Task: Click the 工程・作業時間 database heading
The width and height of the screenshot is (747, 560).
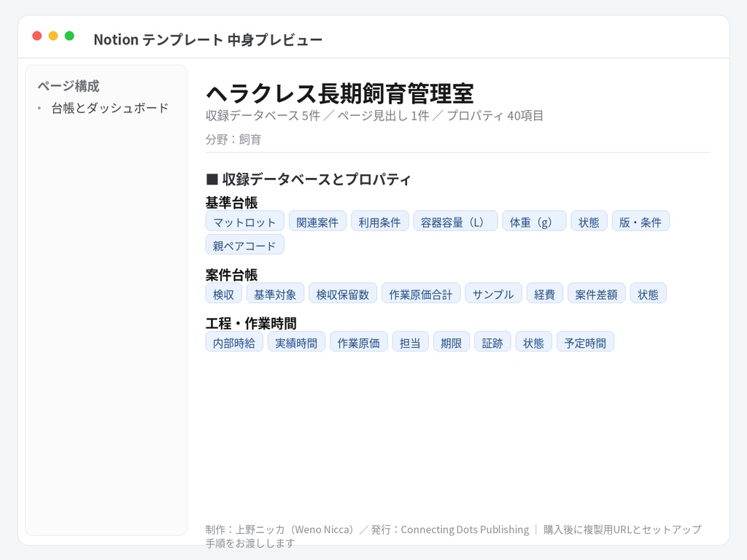Action: 251,323
